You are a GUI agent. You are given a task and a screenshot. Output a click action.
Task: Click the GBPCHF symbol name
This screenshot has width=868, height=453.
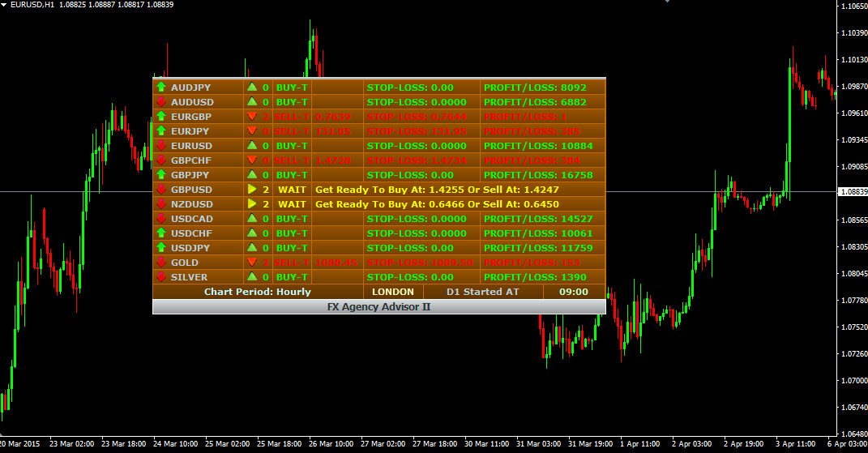pyautogui.click(x=191, y=160)
